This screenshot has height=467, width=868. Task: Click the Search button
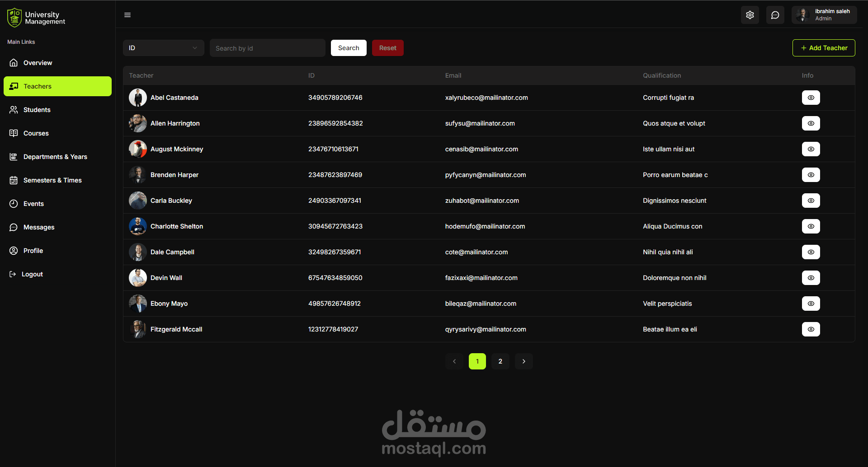click(x=349, y=48)
